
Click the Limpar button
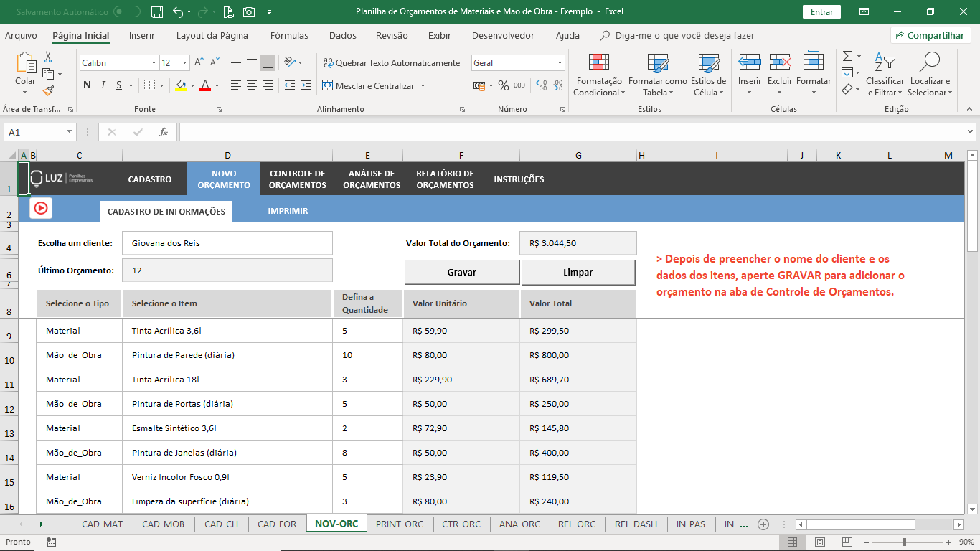578,273
